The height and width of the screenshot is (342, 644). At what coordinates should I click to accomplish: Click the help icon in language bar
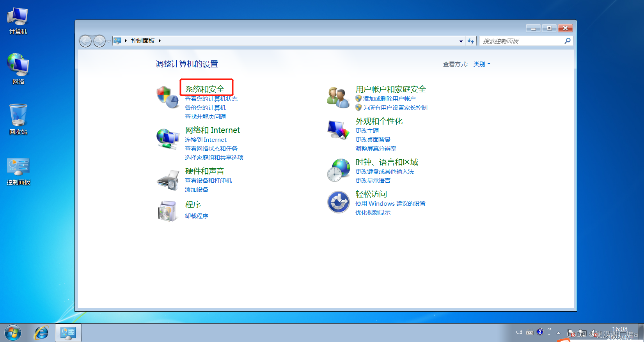point(540,332)
